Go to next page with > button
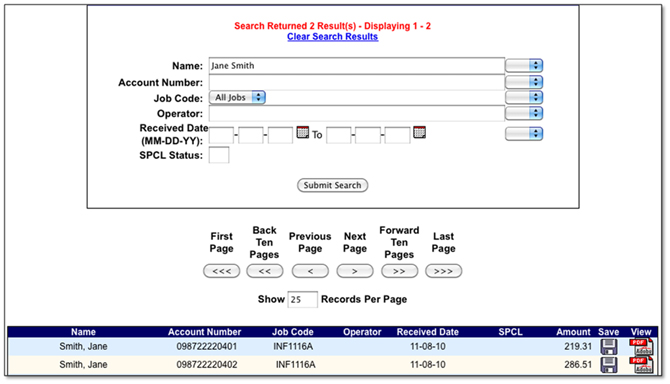670x384 pixels. click(x=355, y=271)
